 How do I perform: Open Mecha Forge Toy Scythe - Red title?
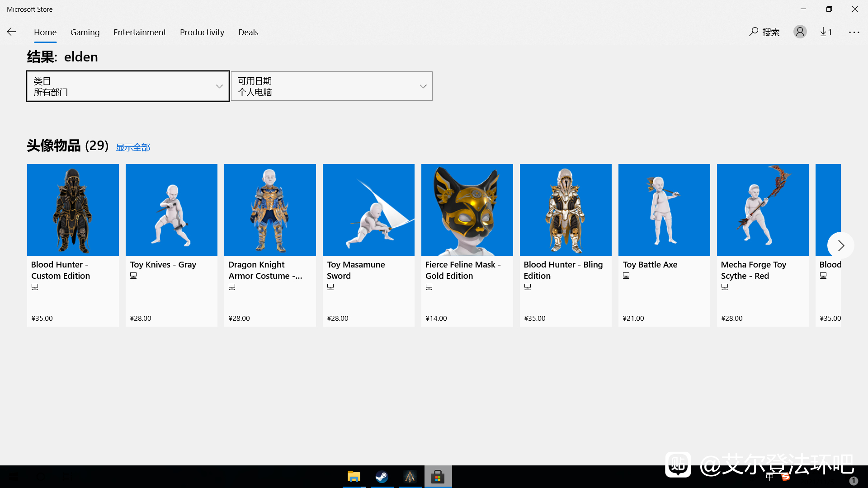754,270
